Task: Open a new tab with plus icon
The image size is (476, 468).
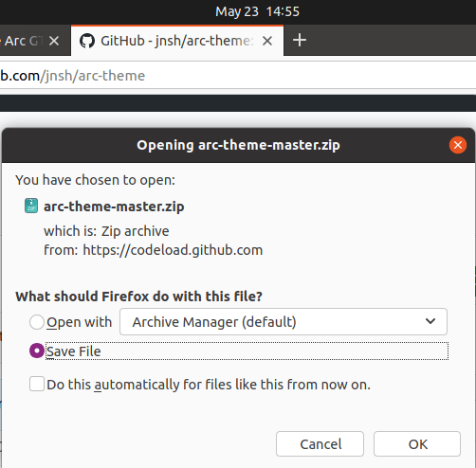Action: pyautogui.click(x=300, y=41)
